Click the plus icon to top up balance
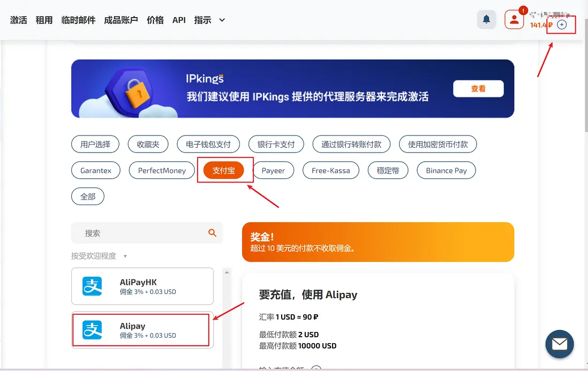 click(x=562, y=25)
